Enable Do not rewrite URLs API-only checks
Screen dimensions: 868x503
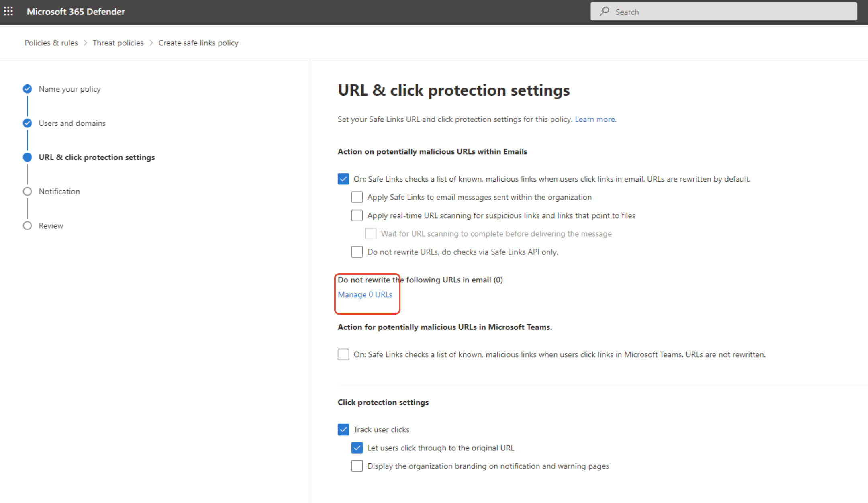[357, 251]
